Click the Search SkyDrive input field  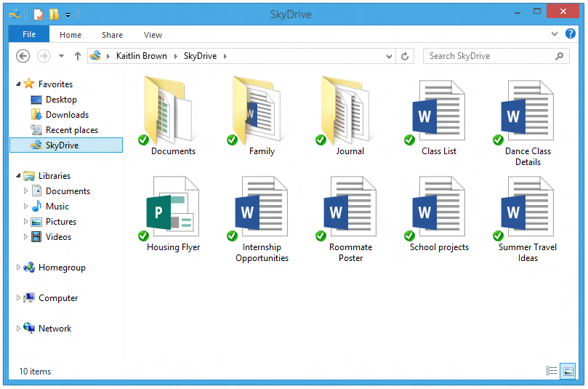pyautogui.click(x=487, y=56)
